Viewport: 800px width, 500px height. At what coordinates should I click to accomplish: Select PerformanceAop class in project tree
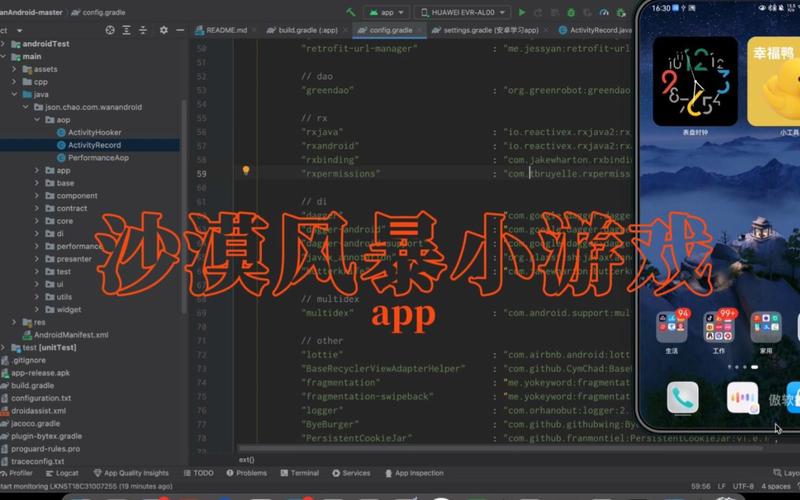pos(98,158)
